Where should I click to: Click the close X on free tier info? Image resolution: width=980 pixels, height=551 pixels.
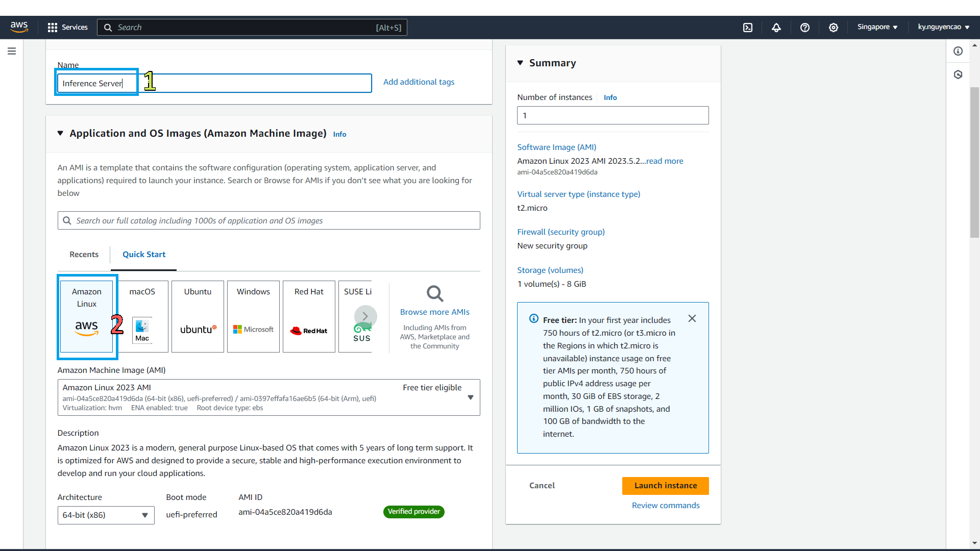point(692,319)
